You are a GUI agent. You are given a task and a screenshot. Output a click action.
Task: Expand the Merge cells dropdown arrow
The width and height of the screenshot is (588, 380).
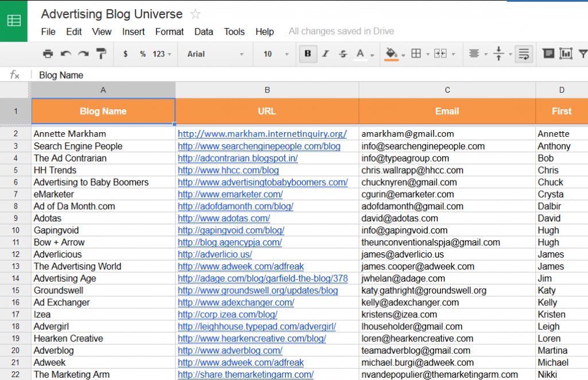coord(454,55)
